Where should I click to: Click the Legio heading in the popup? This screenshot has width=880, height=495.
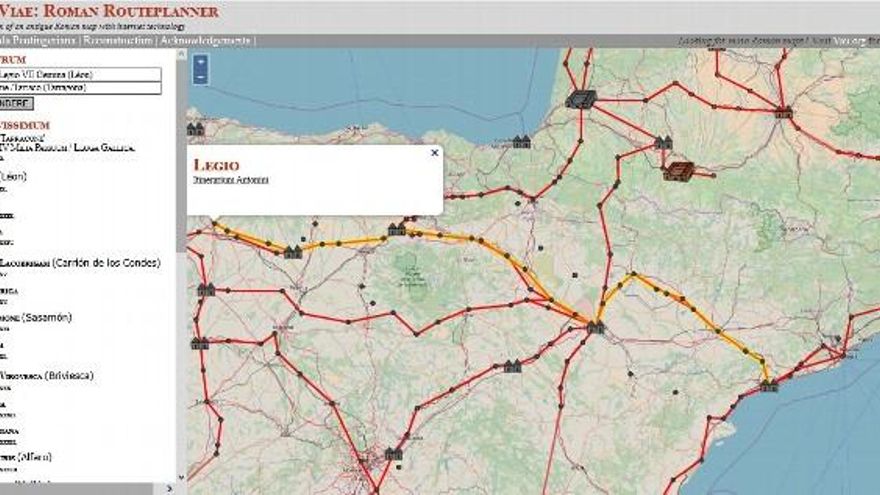[217, 165]
